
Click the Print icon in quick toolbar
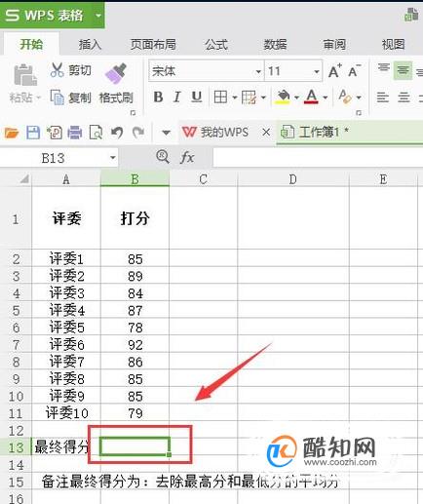click(x=75, y=133)
